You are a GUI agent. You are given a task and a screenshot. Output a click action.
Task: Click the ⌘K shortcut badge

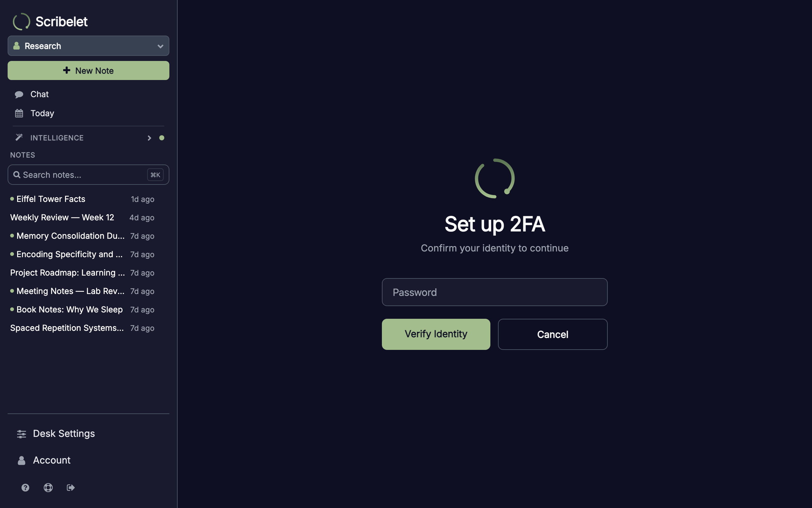pos(155,175)
